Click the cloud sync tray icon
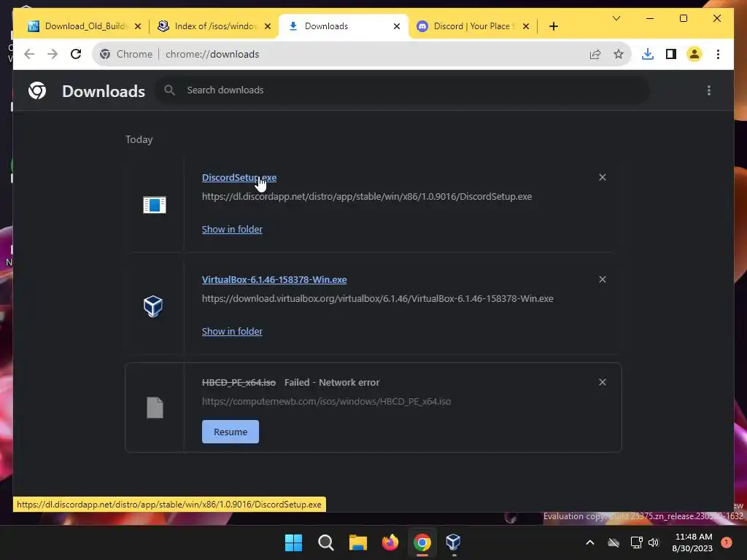The height and width of the screenshot is (560, 747). tap(614, 542)
